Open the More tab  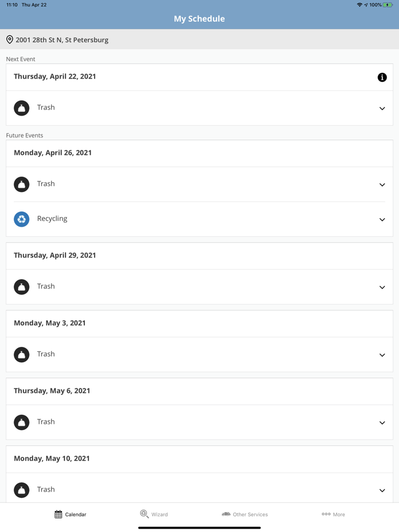pos(333,514)
